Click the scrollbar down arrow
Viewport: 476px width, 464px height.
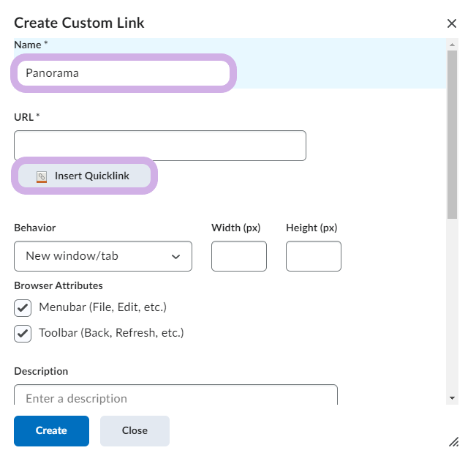pos(452,397)
